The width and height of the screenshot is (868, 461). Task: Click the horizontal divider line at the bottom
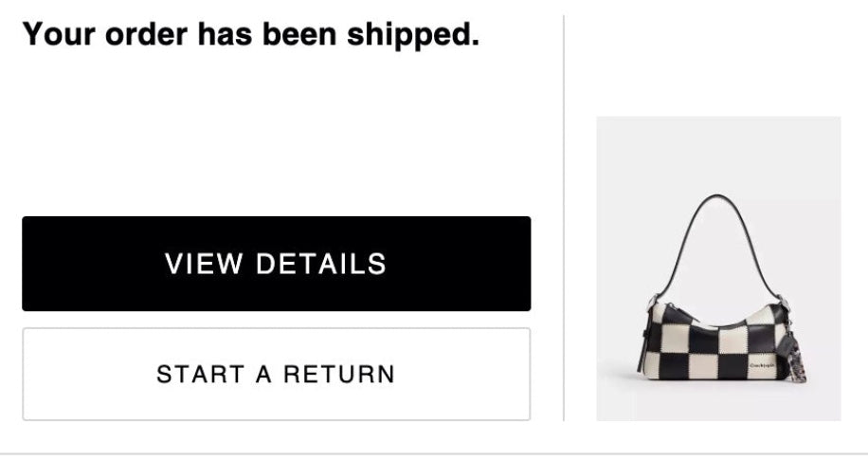coord(434,453)
